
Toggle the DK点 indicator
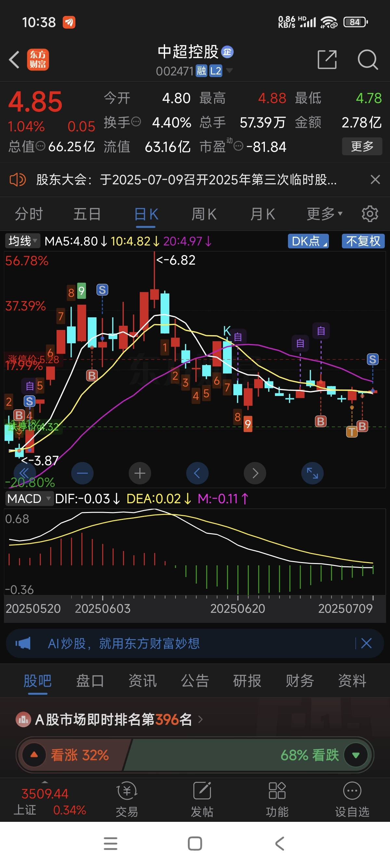[308, 241]
